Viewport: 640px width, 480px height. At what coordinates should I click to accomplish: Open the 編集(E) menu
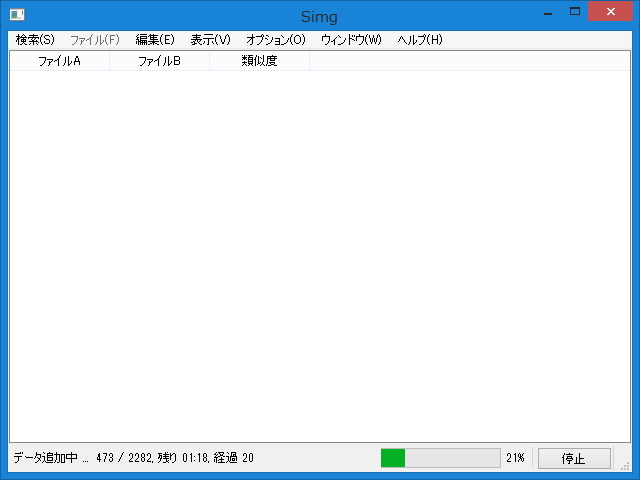click(x=155, y=40)
